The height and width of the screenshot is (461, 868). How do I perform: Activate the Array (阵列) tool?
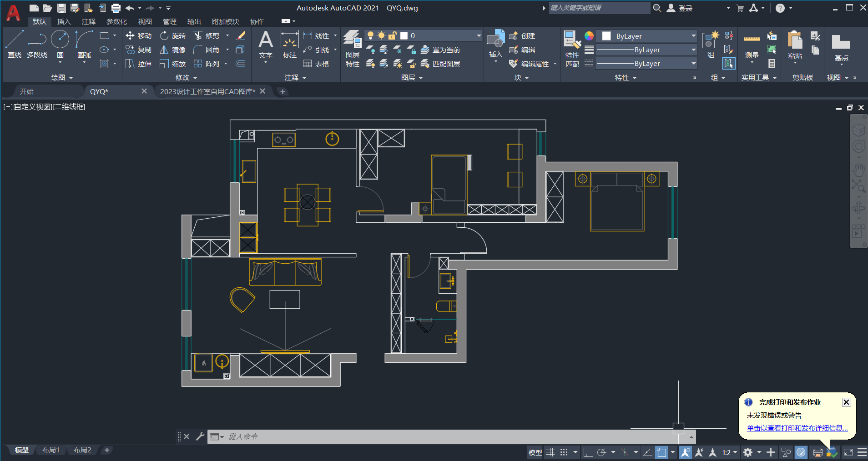(207, 64)
